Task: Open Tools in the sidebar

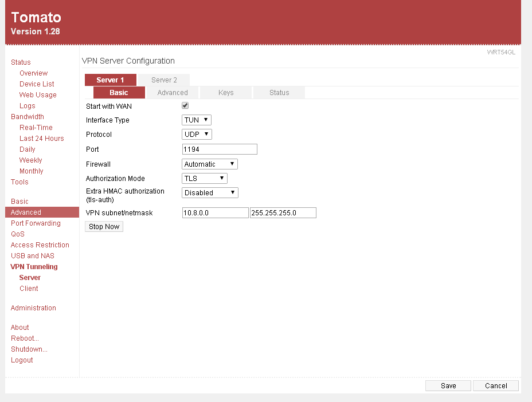Action: coord(19,182)
